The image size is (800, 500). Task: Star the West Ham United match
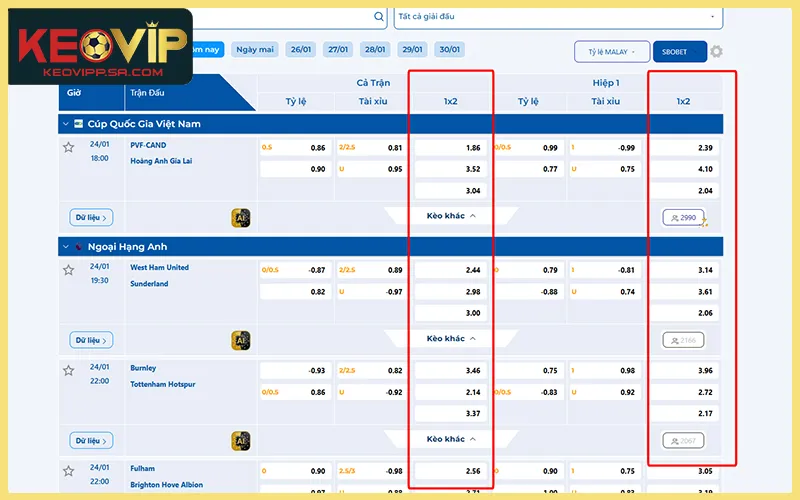(68, 270)
